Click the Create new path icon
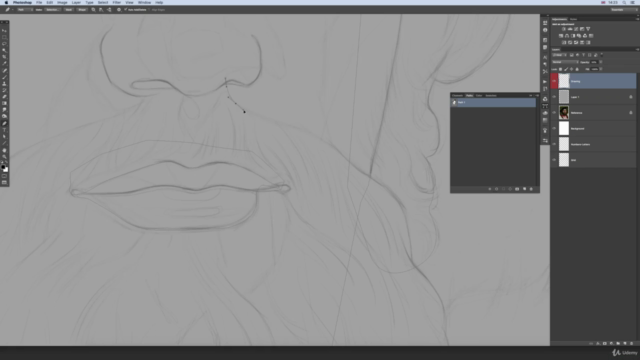The width and height of the screenshot is (640, 360). point(524,189)
